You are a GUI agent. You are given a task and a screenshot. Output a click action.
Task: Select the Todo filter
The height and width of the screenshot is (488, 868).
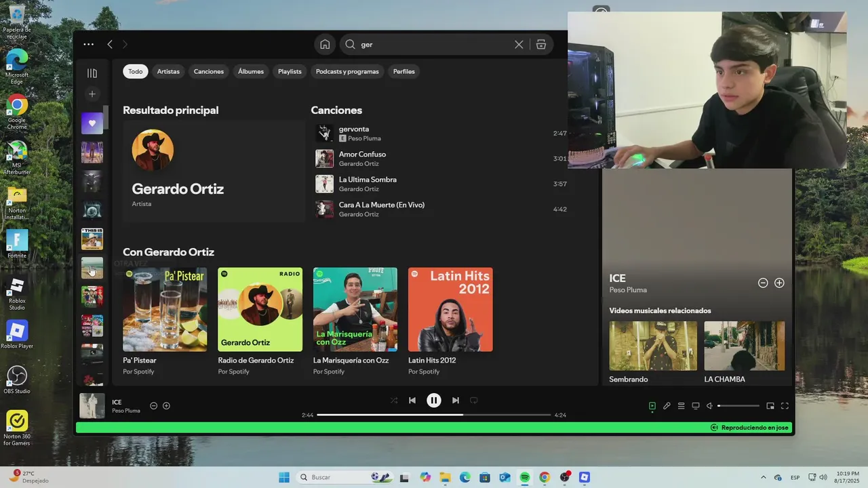[x=136, y=71]
